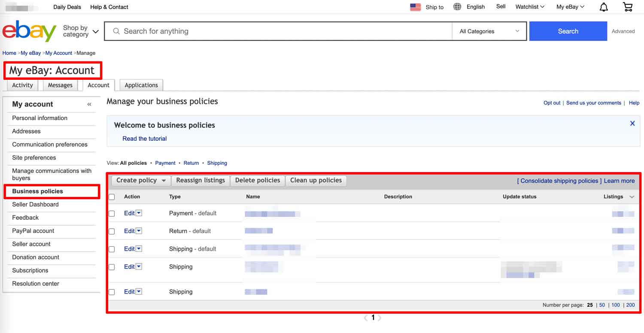This screenshot has height=333, width=644.
Task: Open the Create policy dropdown
Action: coord(141,181)
